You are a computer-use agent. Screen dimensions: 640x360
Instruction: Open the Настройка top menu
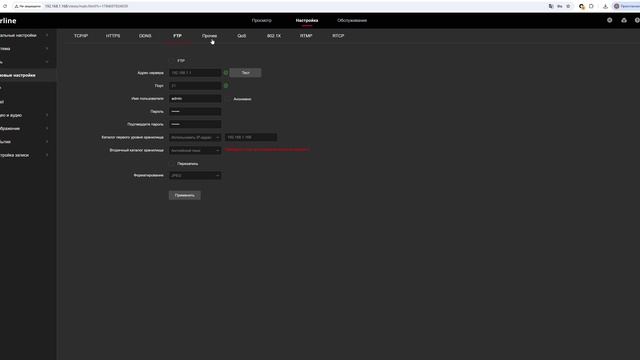[x=307, y=20]
